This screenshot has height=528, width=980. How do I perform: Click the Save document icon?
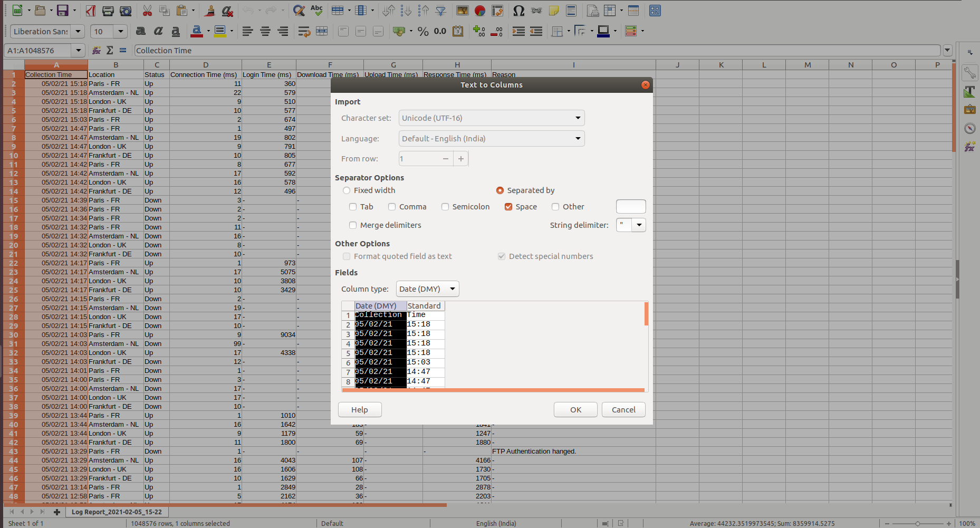[x=63, y=11]
